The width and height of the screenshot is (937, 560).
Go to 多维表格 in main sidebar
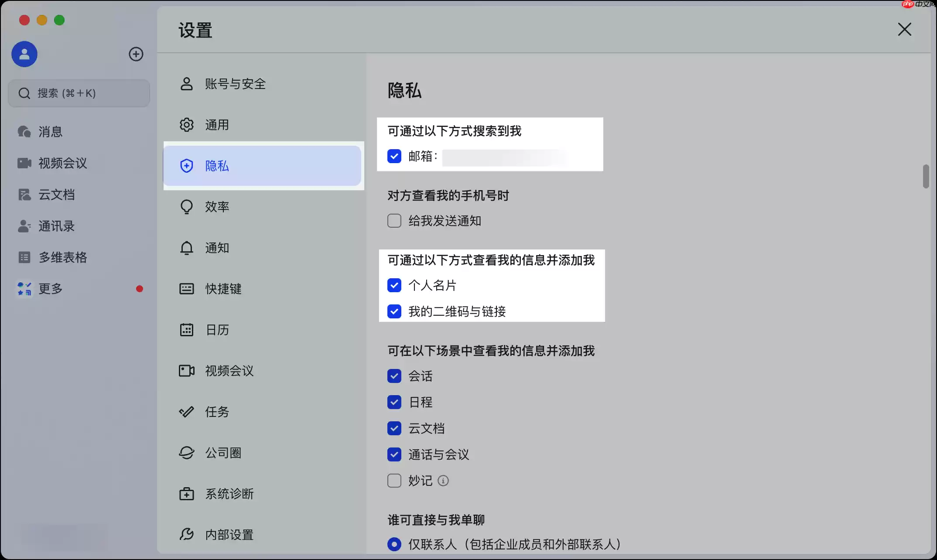[x=63, y=257]
